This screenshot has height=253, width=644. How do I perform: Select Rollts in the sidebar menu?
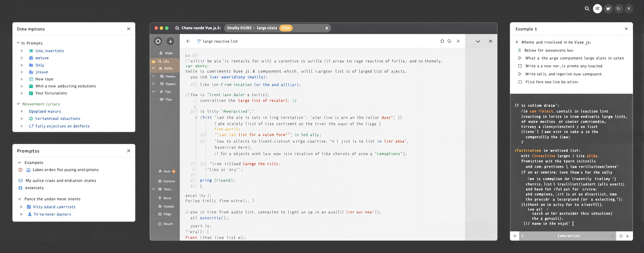166,68
